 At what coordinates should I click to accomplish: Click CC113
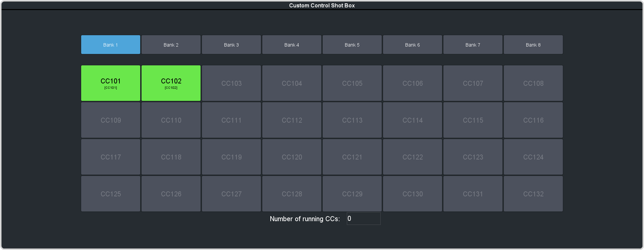click(x=352, y=120)
